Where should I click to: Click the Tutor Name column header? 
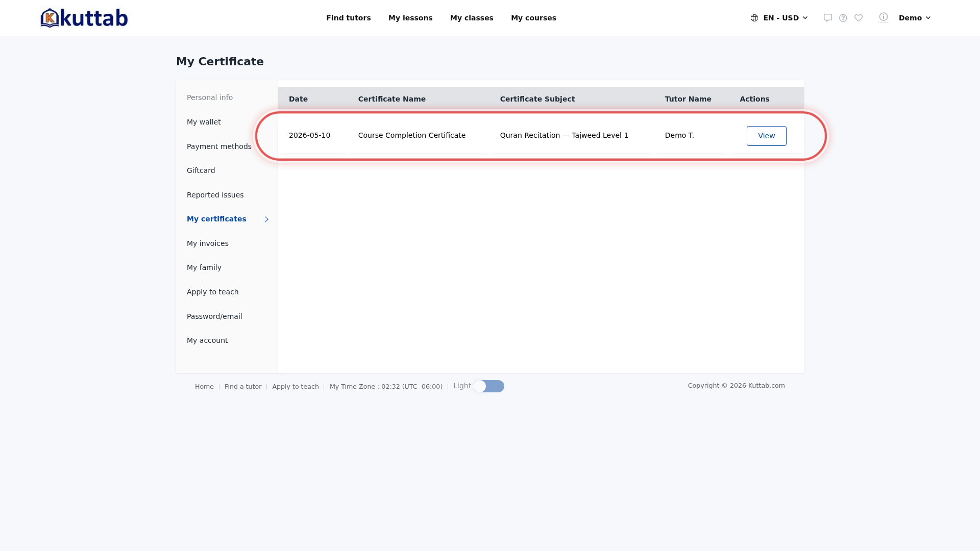point(688,99)
